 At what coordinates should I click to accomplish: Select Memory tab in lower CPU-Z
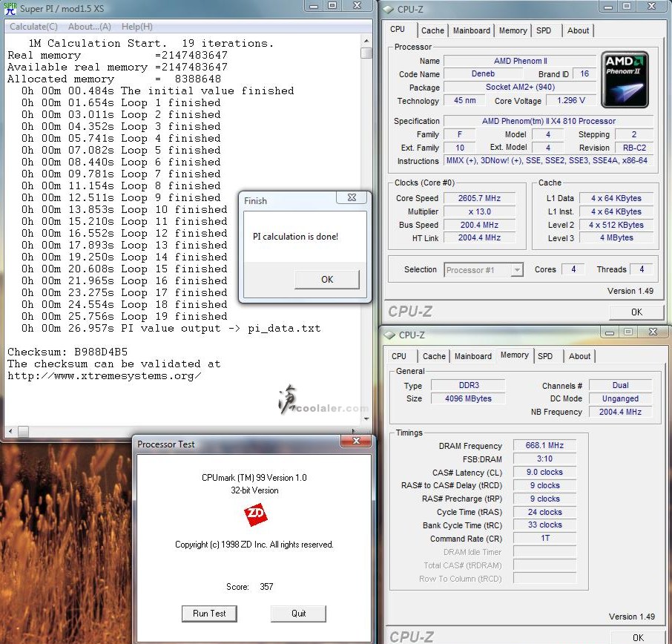(514, 355)
